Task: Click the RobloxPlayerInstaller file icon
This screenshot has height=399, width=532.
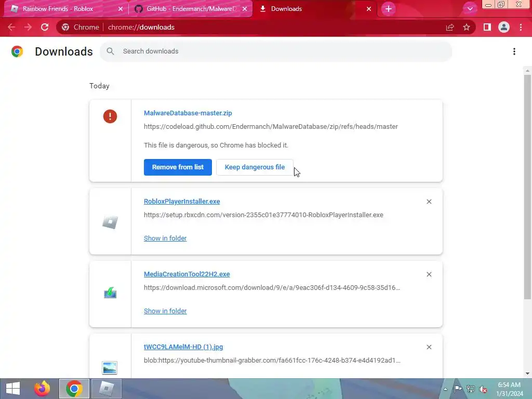Action: click(110, 222)
